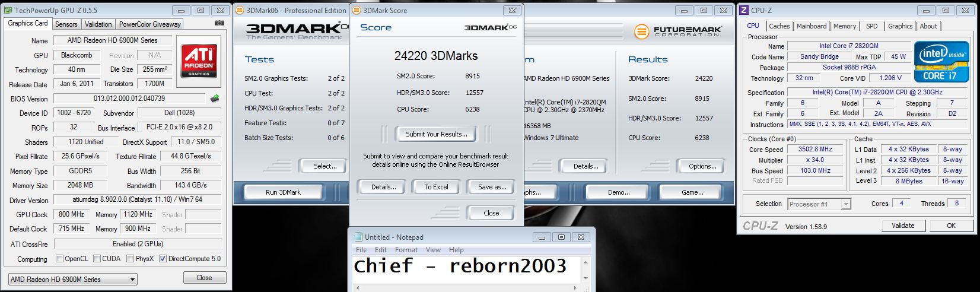This screenshot has width=980, height=292.
Task: Click the BIOS save chip icon in GPU-Z
Action: [215, 99]
